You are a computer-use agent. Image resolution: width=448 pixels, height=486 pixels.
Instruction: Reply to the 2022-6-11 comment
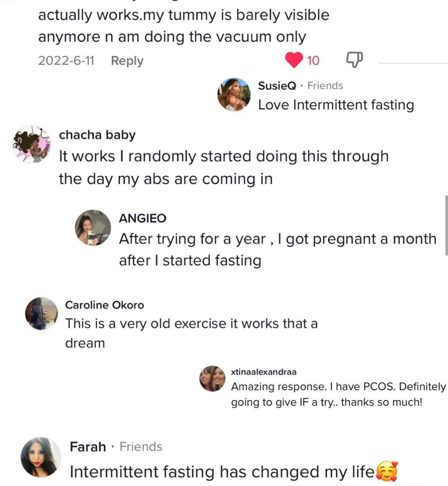click(x=127, y=61)
